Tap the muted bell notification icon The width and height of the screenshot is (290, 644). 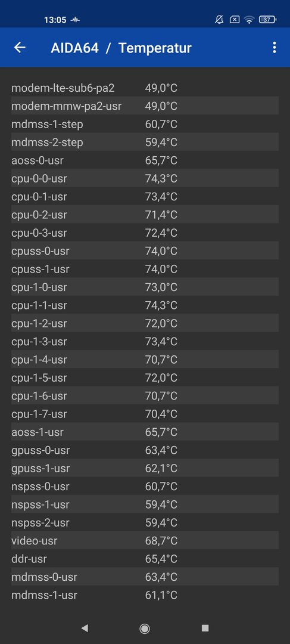pyautogui.click(x=220, y=19)
